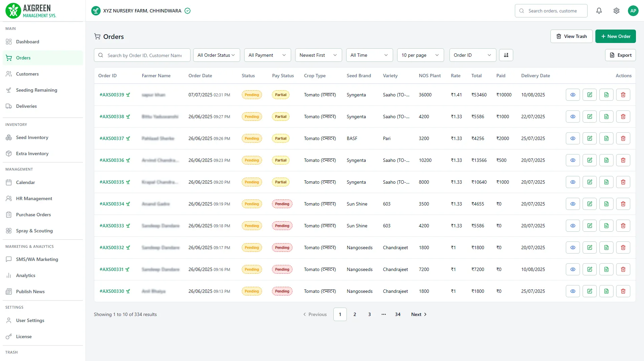Edit order #AXS00337 with pencil icon
This screenshot has width=644, height=361.
tap(589, 138)
